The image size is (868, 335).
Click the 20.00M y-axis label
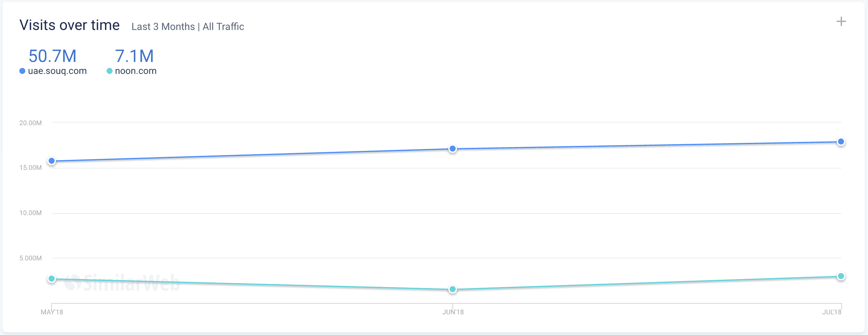30,123
